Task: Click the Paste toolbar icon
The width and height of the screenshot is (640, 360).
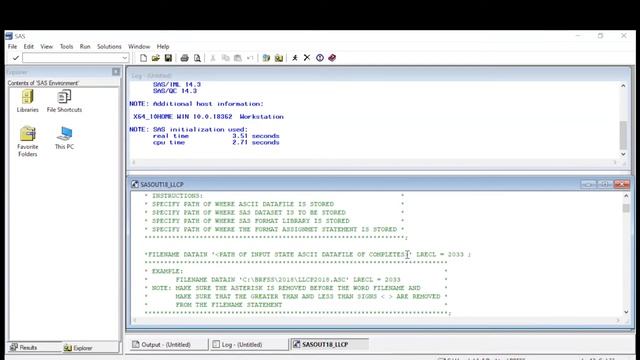Action: pos(238,58)
